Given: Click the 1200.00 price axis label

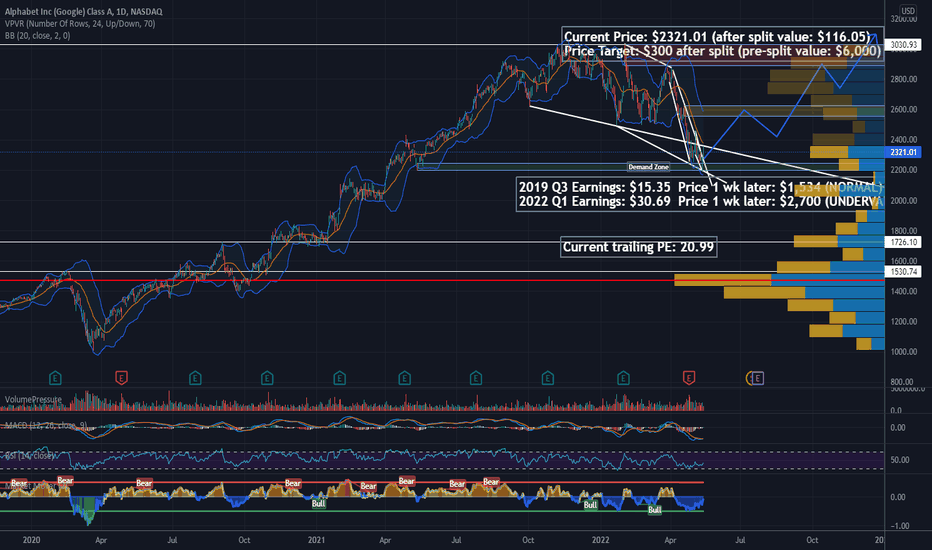Looking at the screenshot, I should [x=903, y=322].
